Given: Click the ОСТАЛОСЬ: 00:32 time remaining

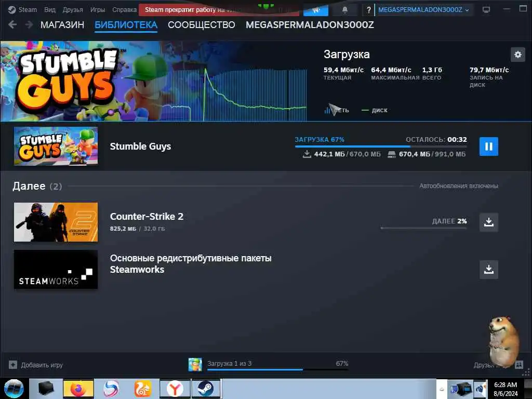Looking at the screenshot, I should click(436, 139).
